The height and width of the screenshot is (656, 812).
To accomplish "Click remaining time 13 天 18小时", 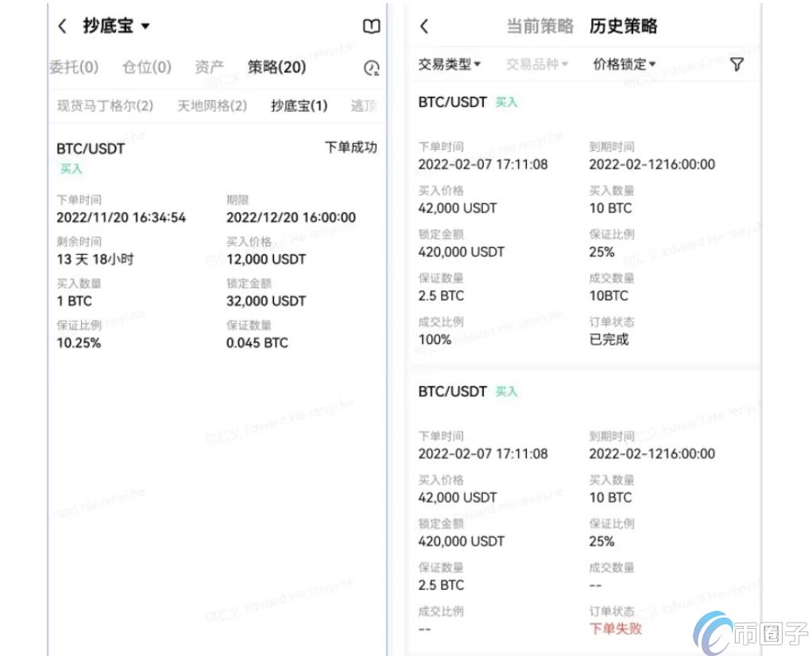I will tap(95, 260).
